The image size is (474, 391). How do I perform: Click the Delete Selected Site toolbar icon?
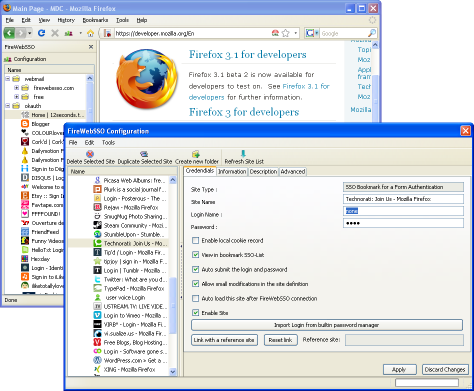coord(90,154)
